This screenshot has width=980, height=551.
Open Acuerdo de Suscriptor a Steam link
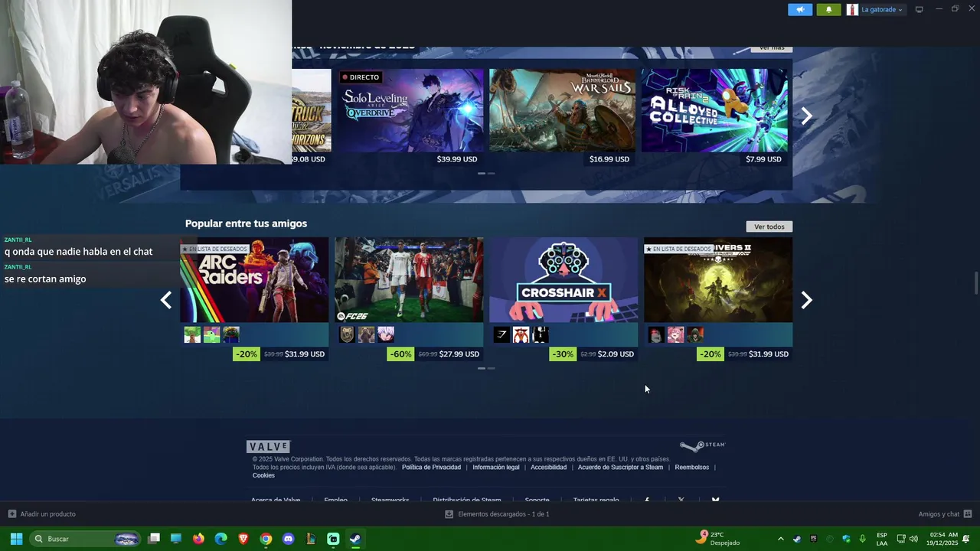click(620, 467)
